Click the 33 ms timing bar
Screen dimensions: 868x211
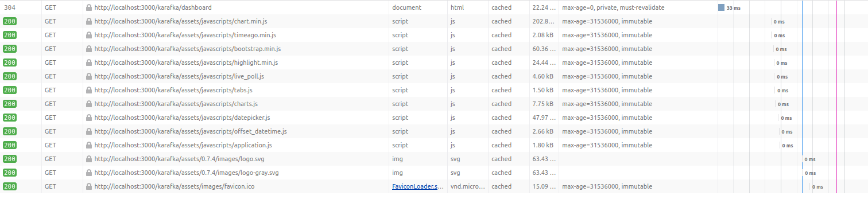pyautogui.click(x=721, y=8)
